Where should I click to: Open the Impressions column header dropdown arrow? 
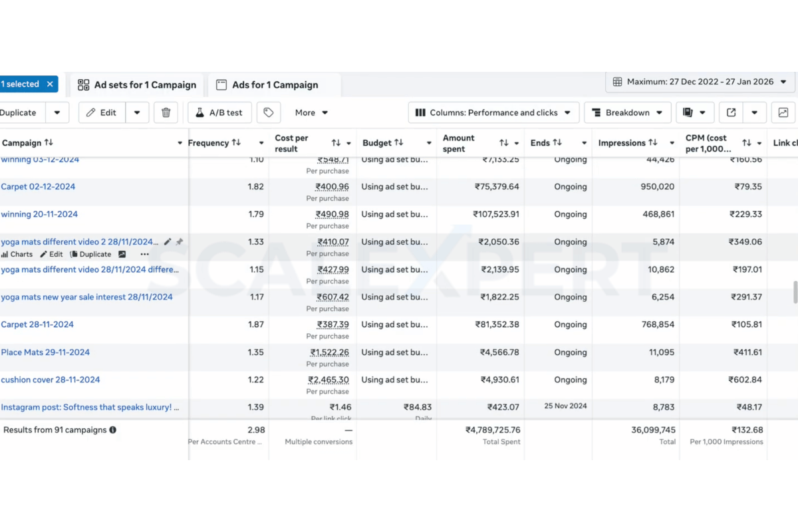[x=672, y=143]
